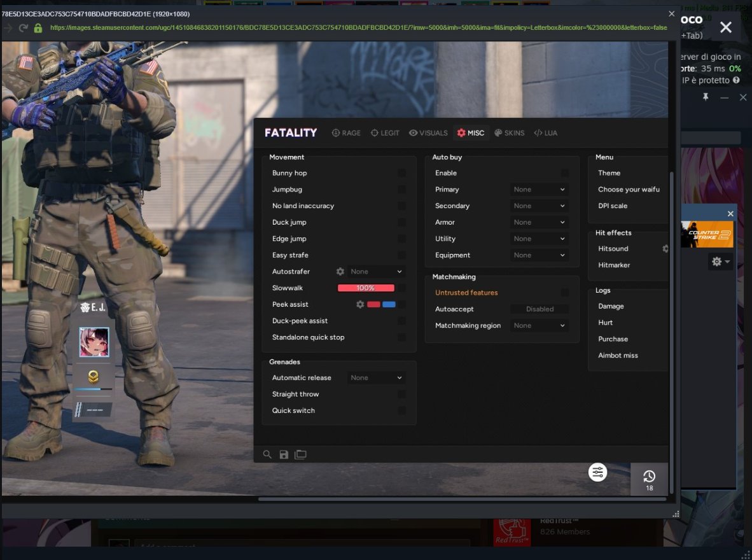Open Hitsound settings gear

click(x=665, y=249)
